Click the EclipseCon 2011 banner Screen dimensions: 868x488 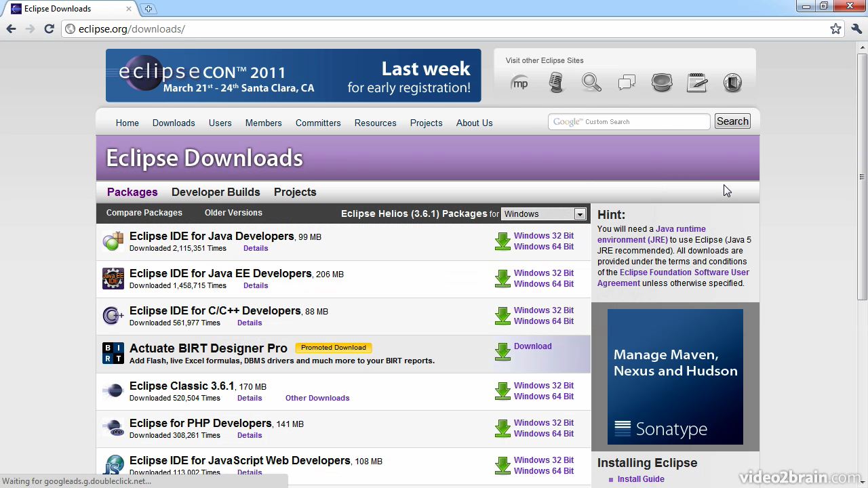(293, 75)
